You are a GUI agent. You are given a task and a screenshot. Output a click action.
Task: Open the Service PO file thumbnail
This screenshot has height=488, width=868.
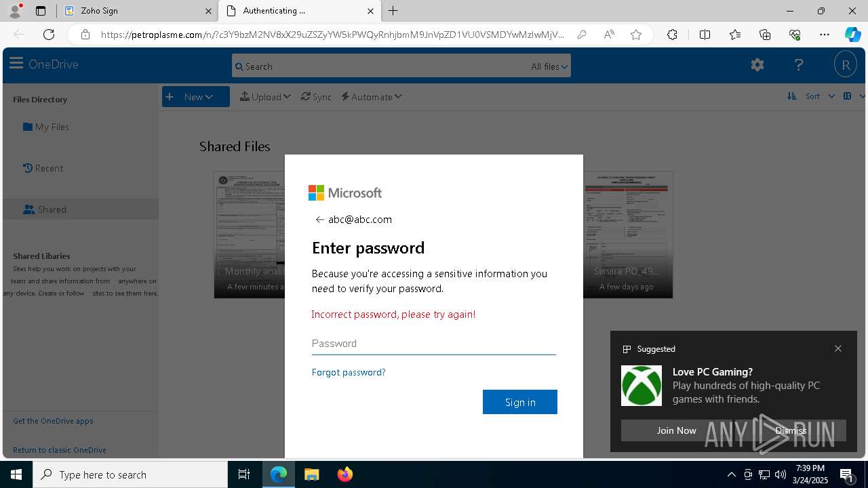coord(628,235)
